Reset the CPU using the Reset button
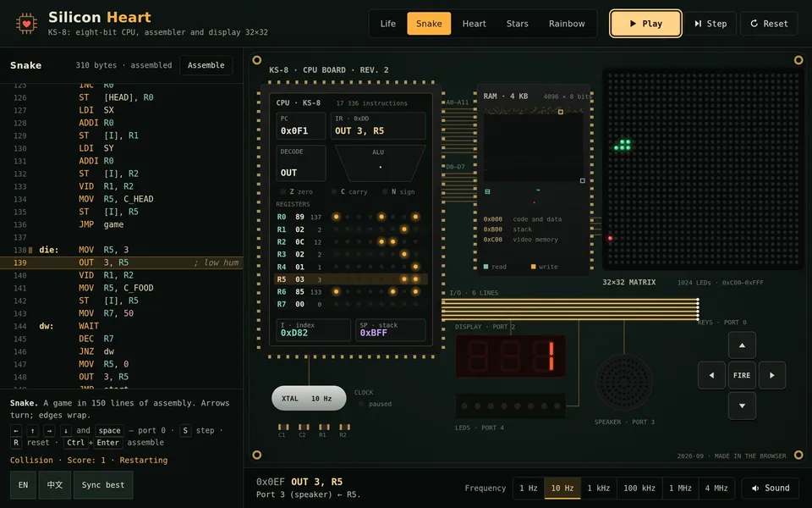Viewport: 812px width, 508px height. click(769, 24)
